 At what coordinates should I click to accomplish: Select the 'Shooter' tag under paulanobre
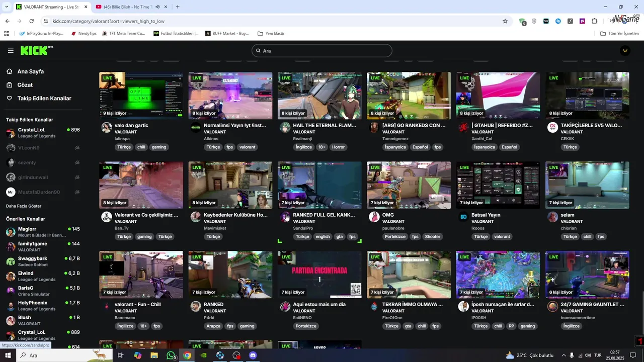tap(432, 237)
